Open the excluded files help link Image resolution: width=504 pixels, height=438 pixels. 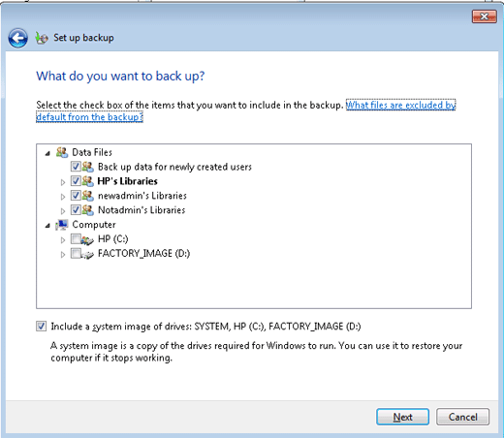point(246,110)
